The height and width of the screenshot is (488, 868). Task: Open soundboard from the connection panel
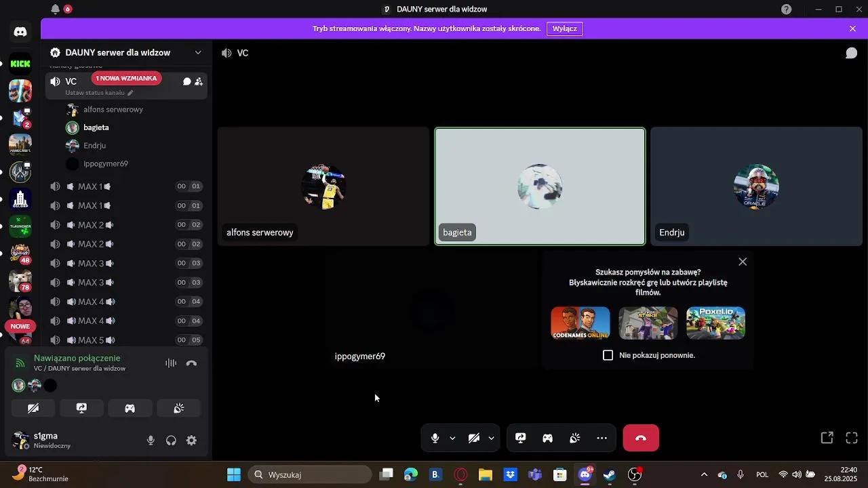tap(179, 408)
